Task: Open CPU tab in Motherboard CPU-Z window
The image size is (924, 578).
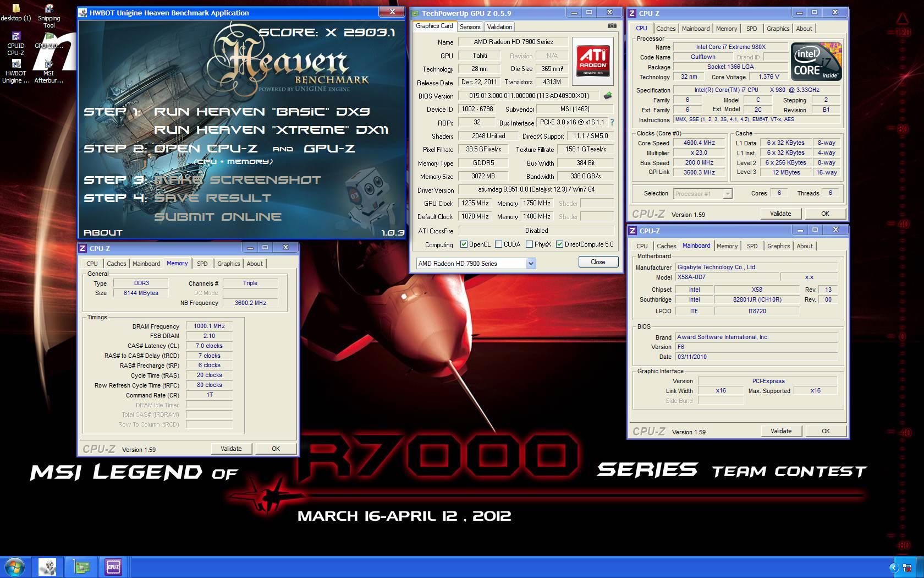Action: coord(642,246)
